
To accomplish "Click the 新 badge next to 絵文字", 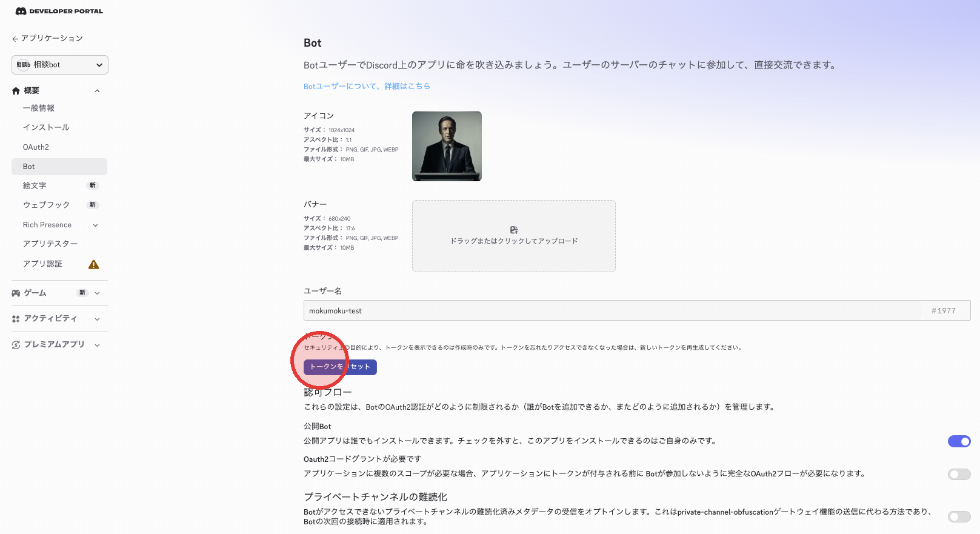I will [x=92, y=185].
